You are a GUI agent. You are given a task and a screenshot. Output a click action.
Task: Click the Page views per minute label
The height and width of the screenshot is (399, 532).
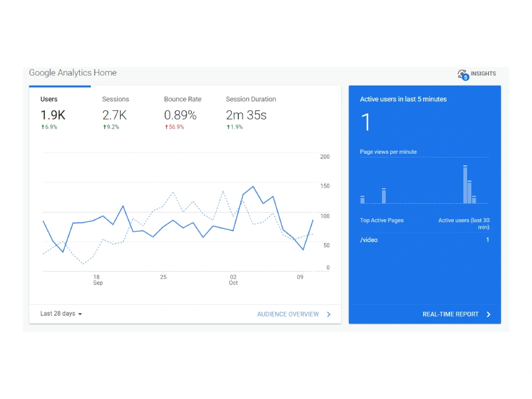coord(388,152)
